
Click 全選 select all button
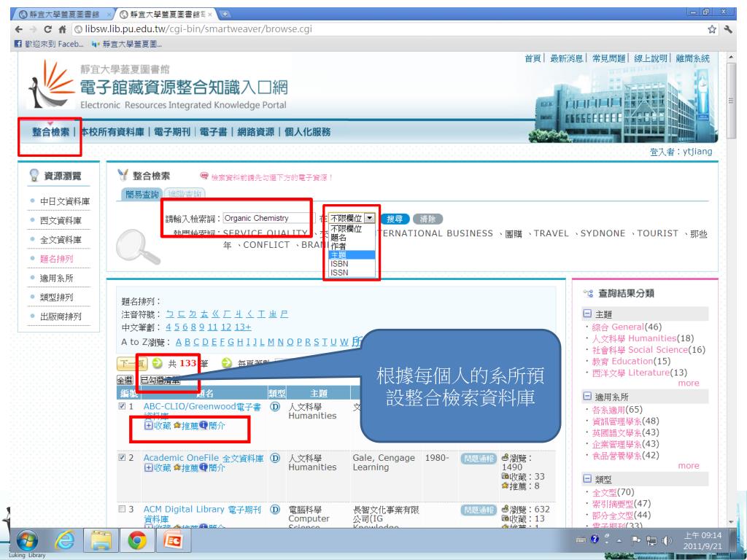tap(125, 380)
